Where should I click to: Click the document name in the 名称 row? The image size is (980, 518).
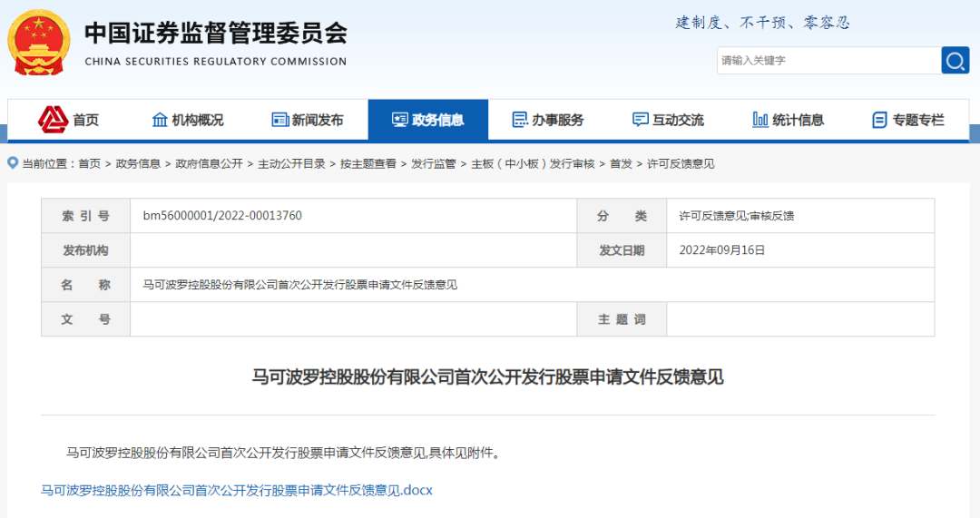(300, 284)
